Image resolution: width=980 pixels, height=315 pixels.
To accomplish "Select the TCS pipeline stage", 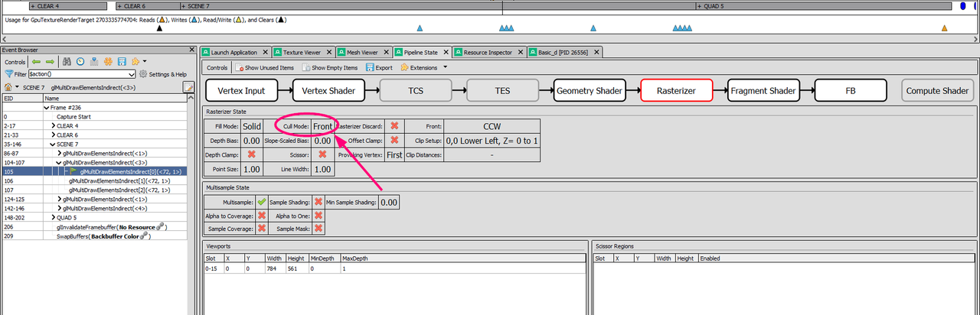I will [416, 91].
